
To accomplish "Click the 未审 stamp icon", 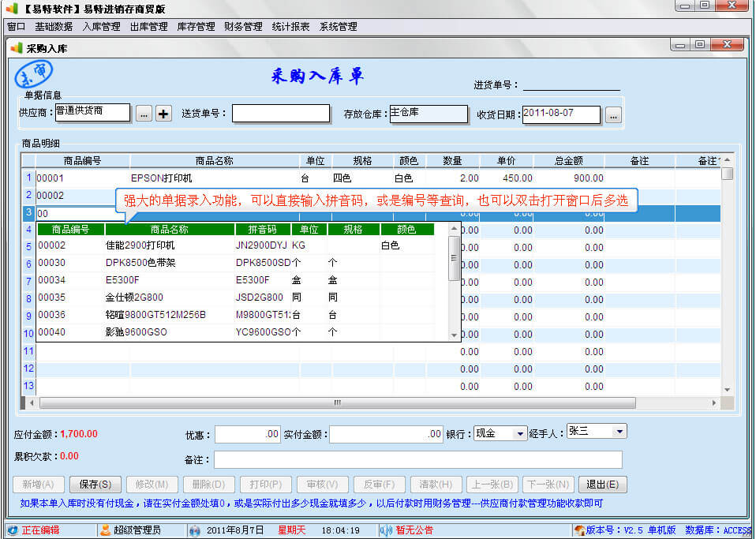I will (x=34, y=73).
